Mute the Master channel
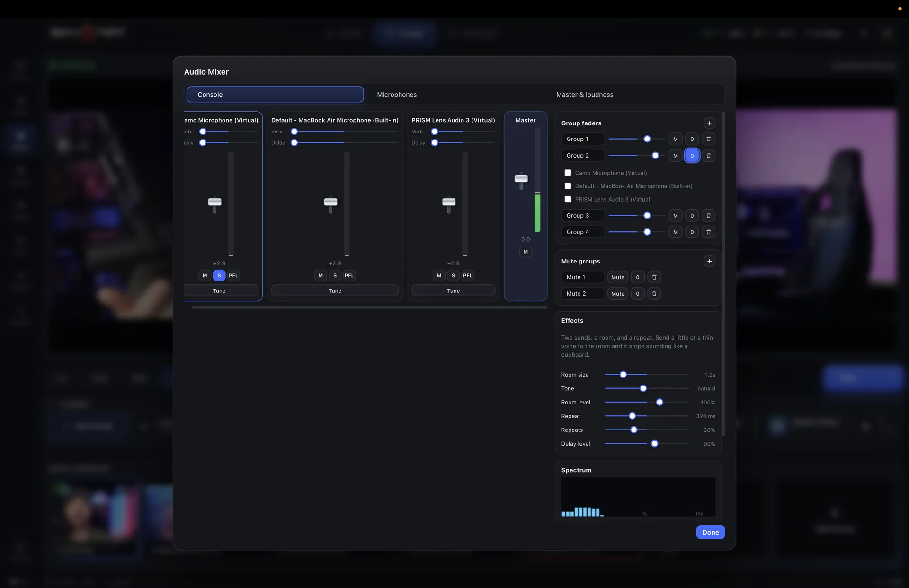909x588 pixels. pyautogui.click(x=526, y=252)
